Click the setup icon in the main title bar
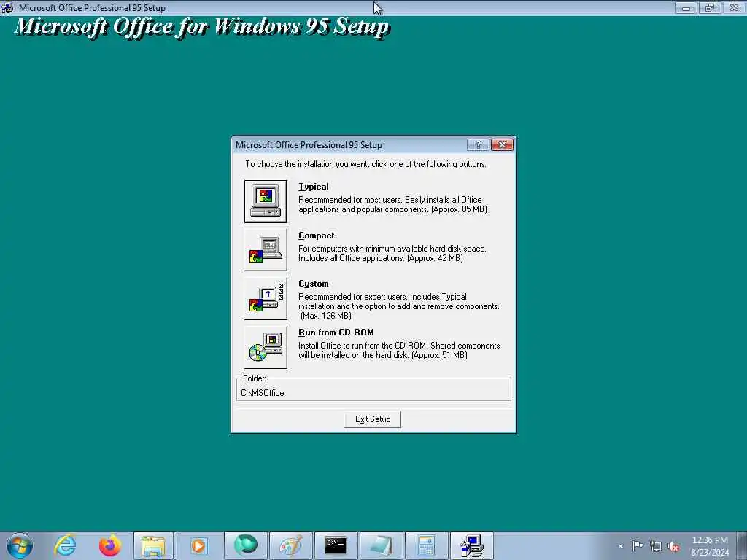The height and width of the screenshot is (560, 747). (x=7, y=7)
